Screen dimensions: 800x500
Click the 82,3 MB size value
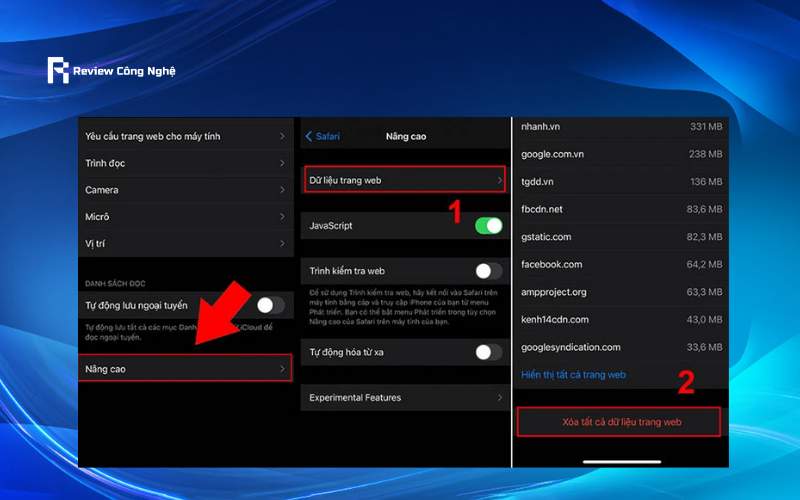(705, 237)
